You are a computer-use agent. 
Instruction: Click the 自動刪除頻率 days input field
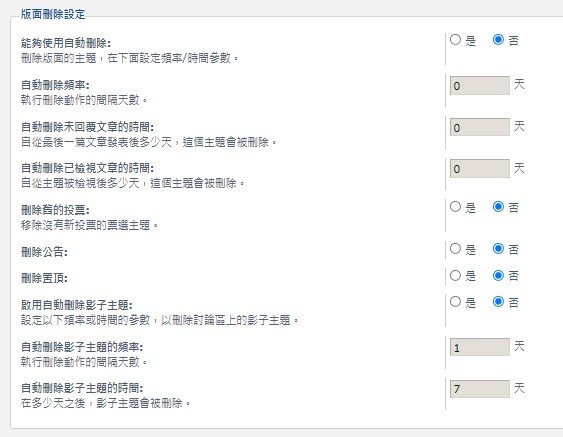coord(480,85)
